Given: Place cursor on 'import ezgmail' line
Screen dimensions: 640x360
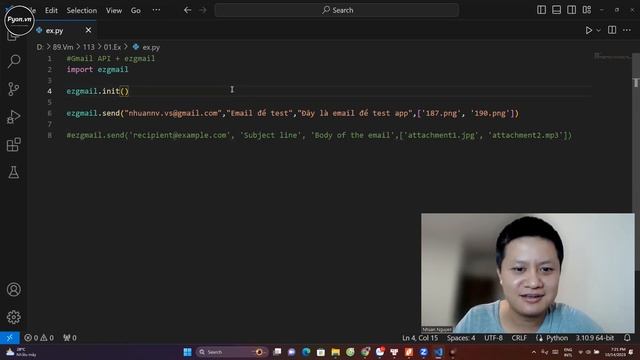Looking at the screenshot, I should coord(97,69).
